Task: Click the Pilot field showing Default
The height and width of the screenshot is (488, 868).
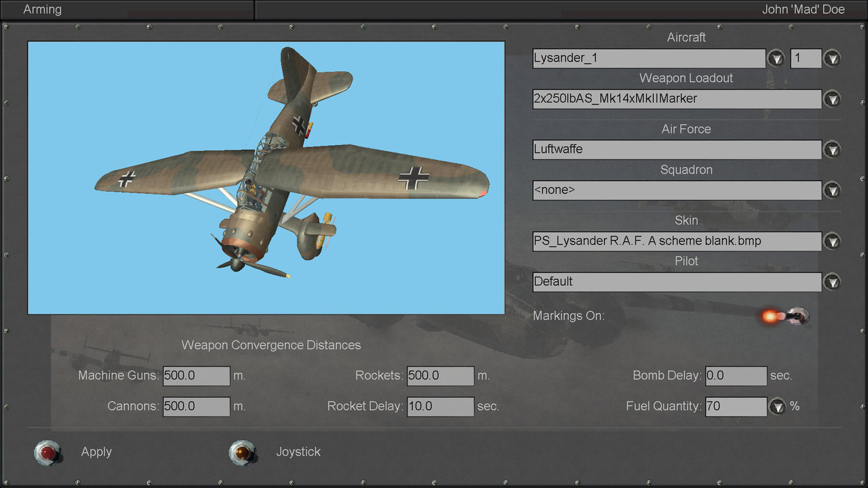Action: click(x=677, y=282)
